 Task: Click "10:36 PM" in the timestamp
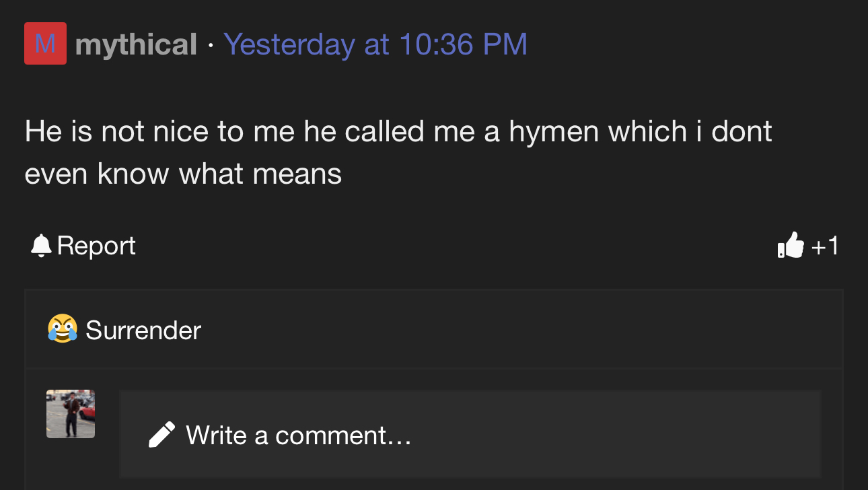tap(463, 44)
